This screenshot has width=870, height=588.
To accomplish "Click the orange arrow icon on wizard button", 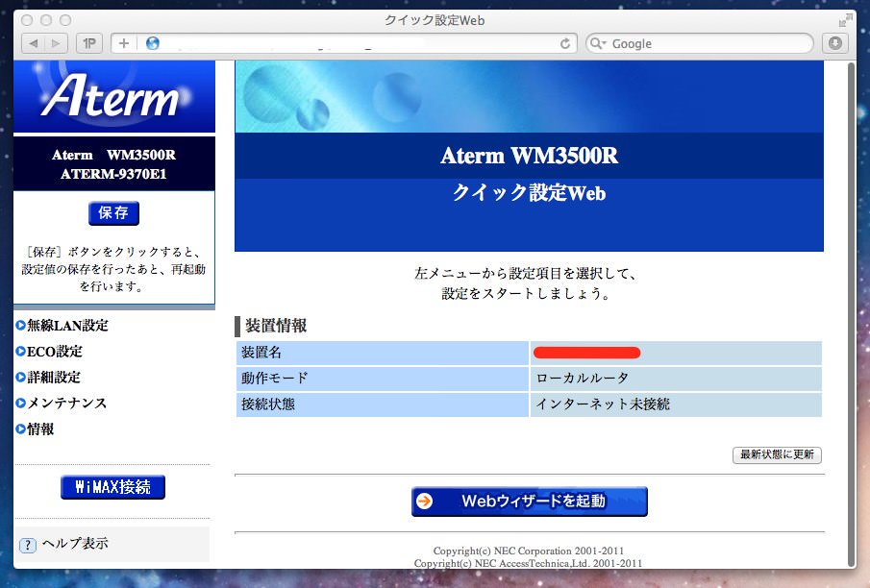I will tap(425, 502).
